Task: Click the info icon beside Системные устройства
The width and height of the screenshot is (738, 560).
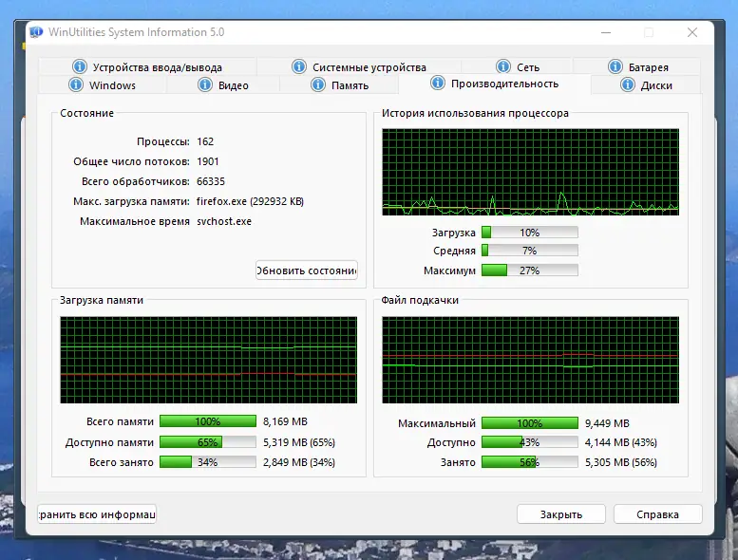Action: [x=299, y=66]
